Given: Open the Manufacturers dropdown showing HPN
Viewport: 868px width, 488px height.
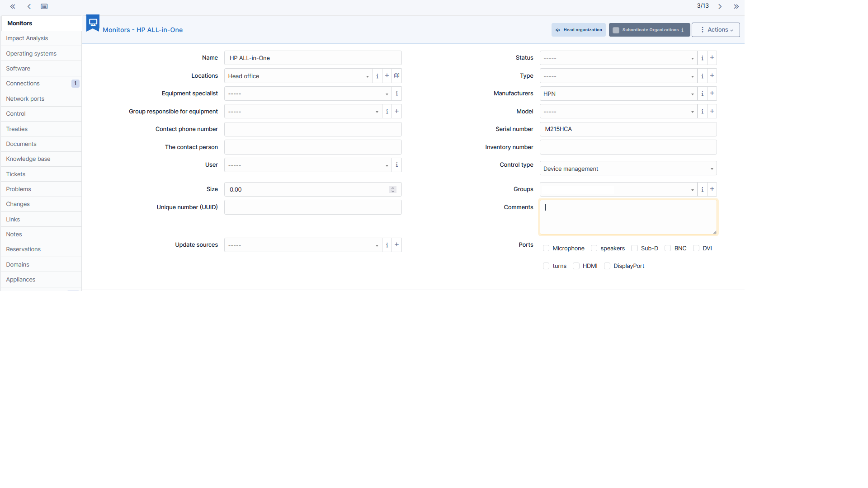Looking at the screenshot, I should [x=618, y=94].
